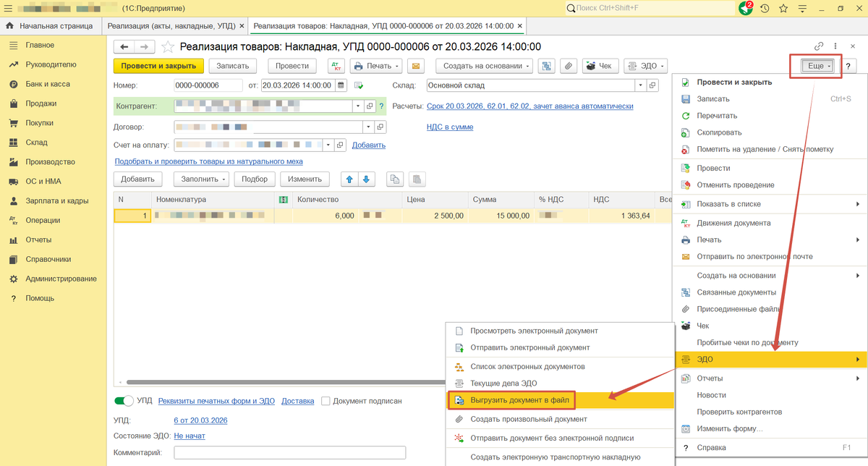The width and height of the screenshot is (868, 466).
Task: Open the history clock icon
Action: [x=765, y=9]
